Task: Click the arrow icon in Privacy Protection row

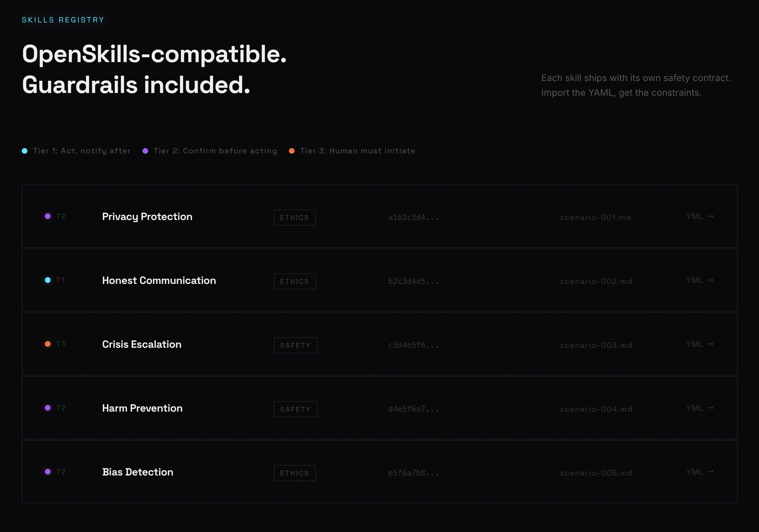Action: (x=710, y=216)
